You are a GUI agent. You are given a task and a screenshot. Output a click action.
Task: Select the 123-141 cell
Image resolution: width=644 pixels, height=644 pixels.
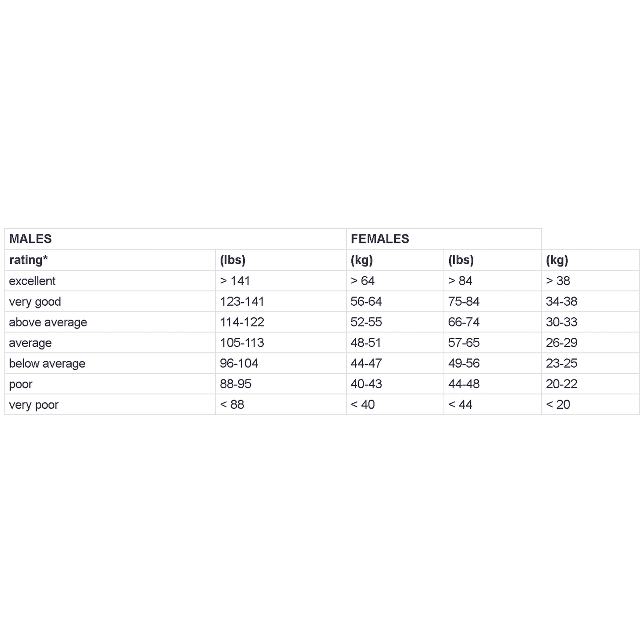(242, 302)
